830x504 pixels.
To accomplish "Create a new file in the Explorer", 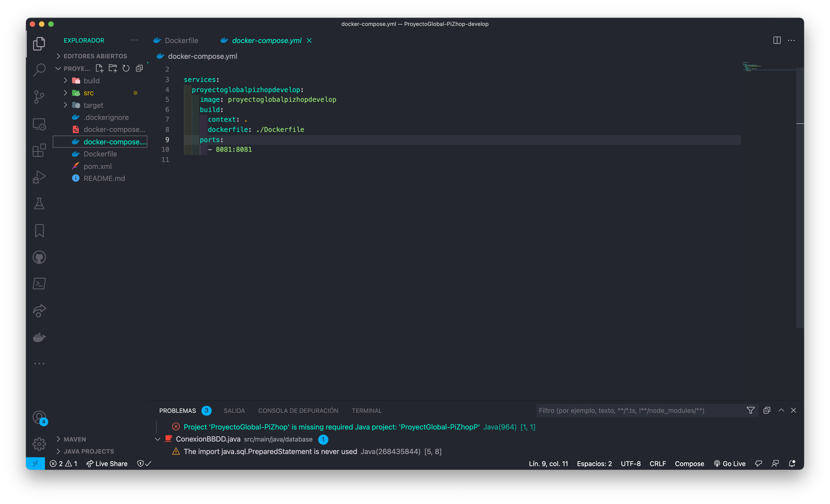I will 99,68.
